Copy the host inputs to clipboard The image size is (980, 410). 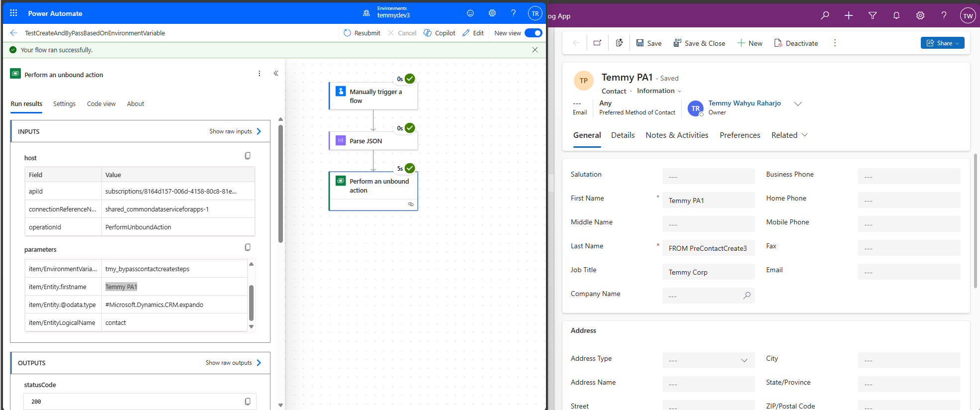tap(248, 156)
